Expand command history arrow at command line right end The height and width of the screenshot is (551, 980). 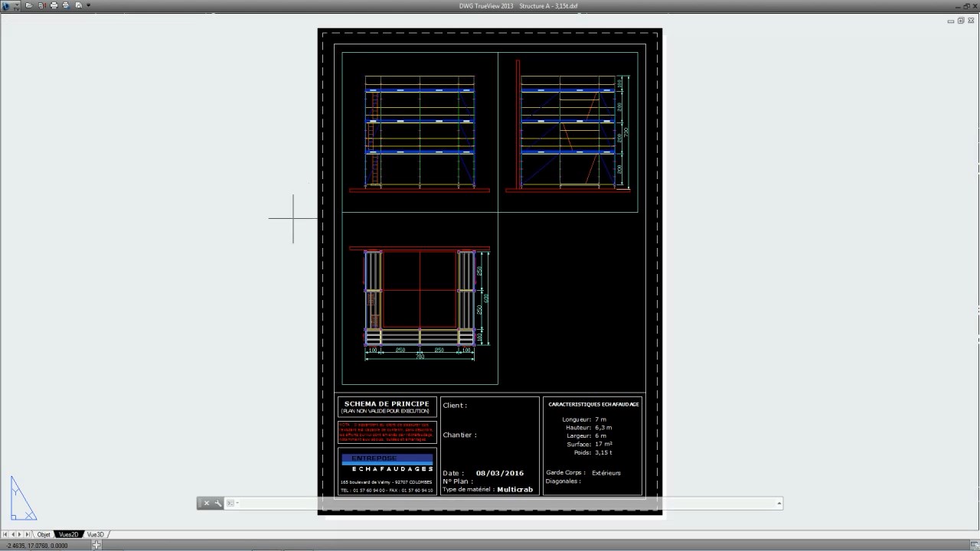[x=779, y=503]
